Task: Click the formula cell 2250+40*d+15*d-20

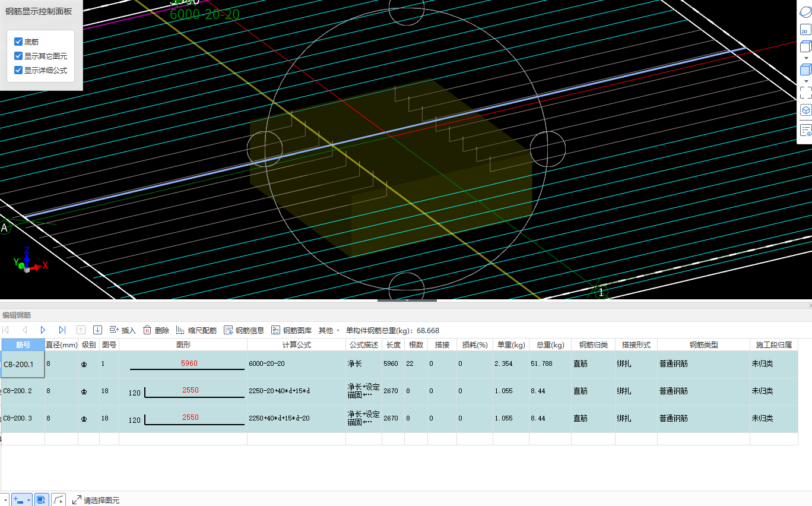Action: (297, 419)
